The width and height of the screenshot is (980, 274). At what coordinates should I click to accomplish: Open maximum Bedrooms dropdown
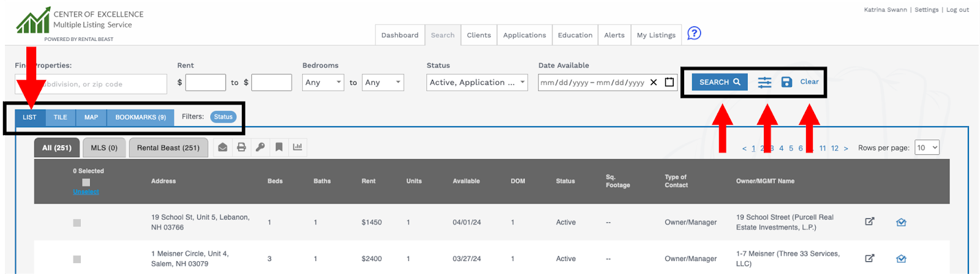point(383,82)
